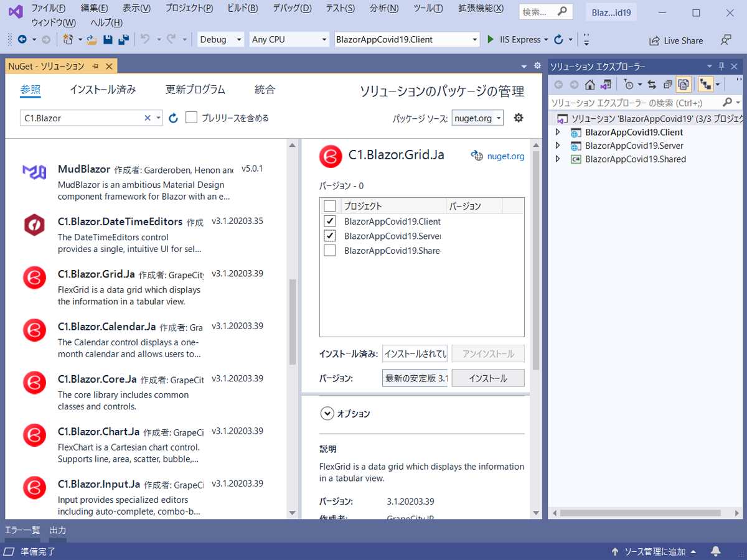Expand the BlazorAppCovid19.Client project node
The width and height of the screenshot is (747, 560).
pyautogui.click(x=558, y=132)
